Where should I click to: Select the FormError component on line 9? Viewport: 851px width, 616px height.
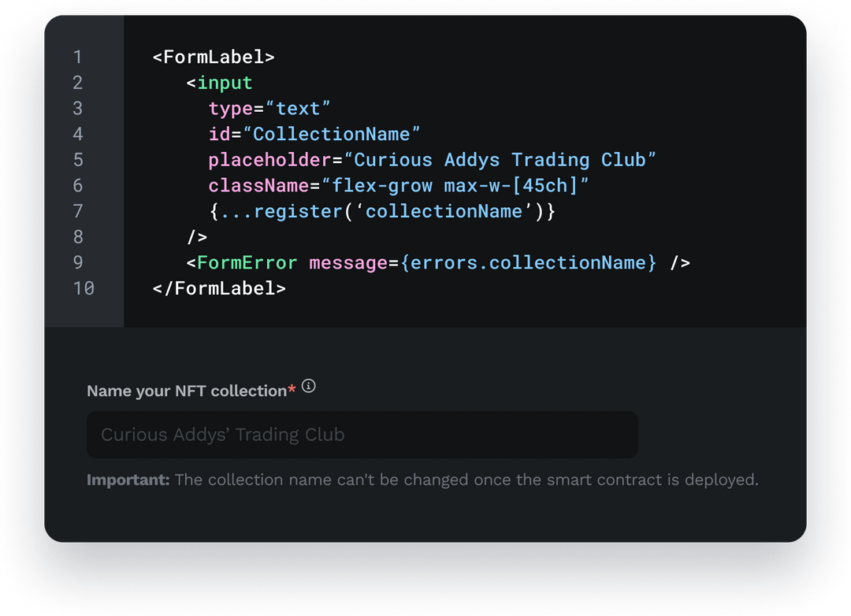coord(244,262)
